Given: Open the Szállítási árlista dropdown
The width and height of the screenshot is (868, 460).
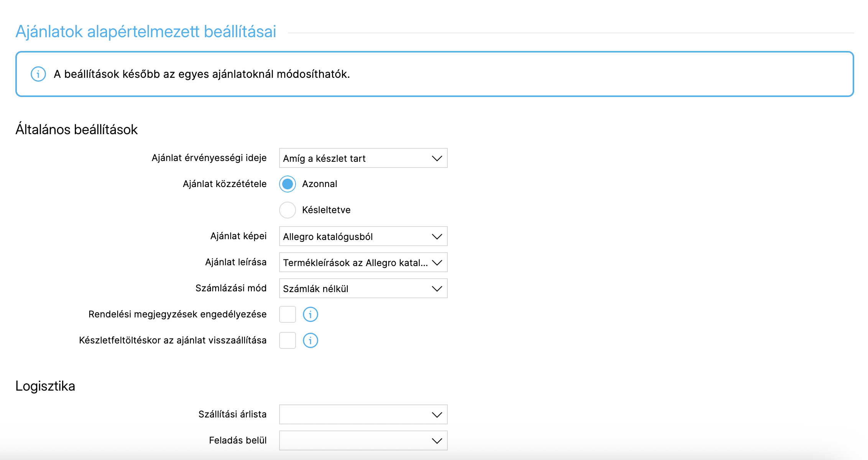Looking at the screenshot, I should point(363,414).
